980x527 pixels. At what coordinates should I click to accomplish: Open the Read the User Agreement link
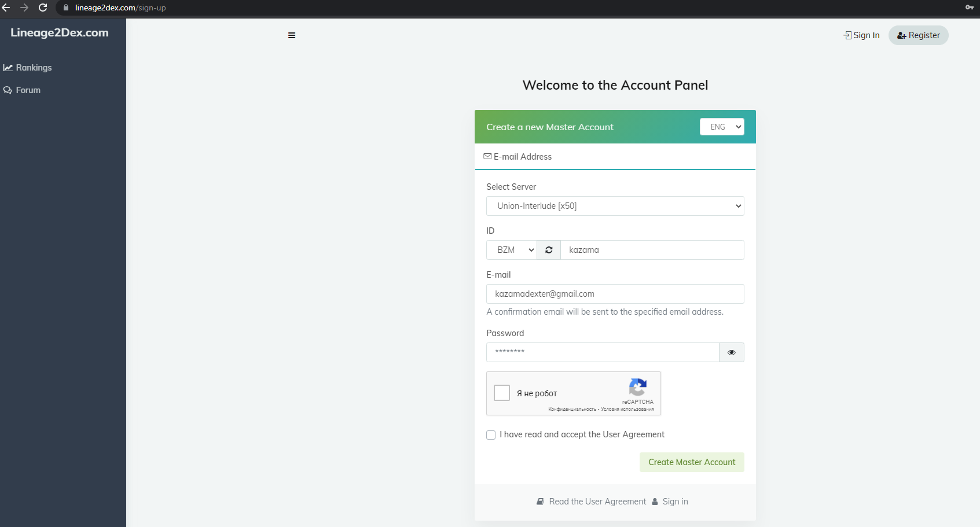tap(597, 502)
